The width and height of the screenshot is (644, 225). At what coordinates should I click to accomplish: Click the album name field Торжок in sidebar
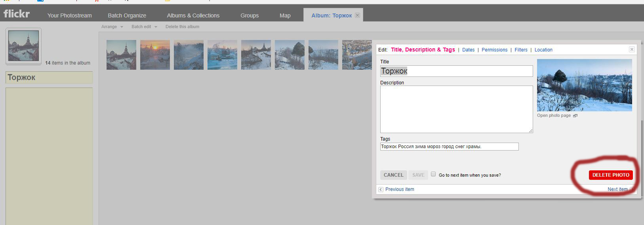(49, 77)
